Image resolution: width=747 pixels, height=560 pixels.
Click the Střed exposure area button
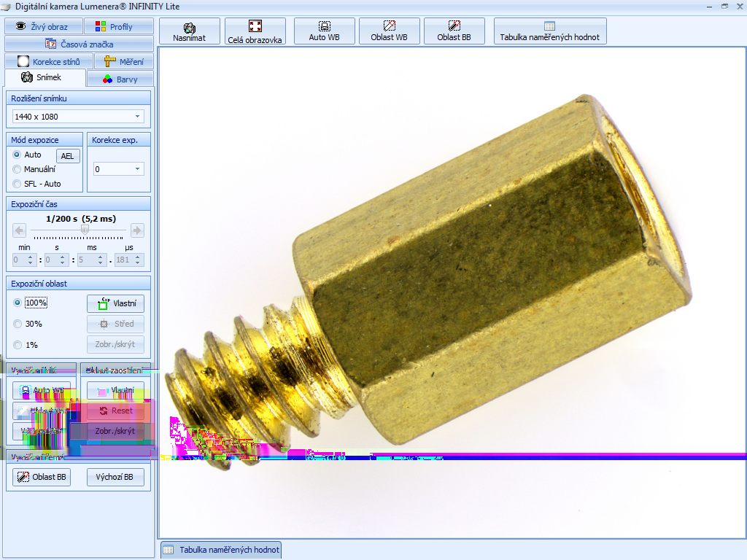(116, 324)
